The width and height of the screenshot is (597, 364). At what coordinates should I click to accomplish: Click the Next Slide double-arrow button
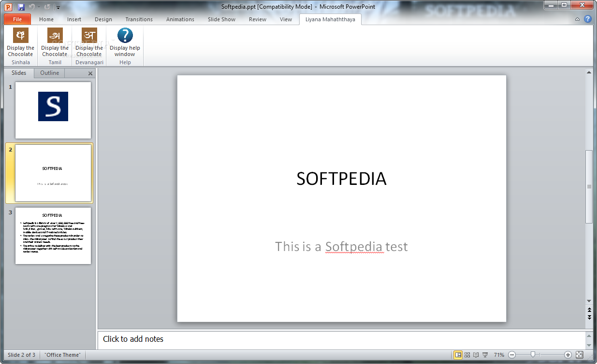589,317
